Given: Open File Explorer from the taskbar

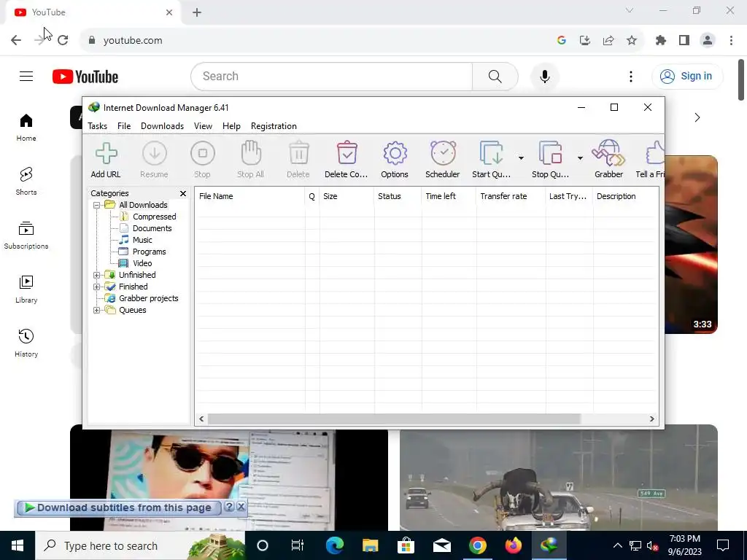Looking at the screenshot, I should pos(370,545).
